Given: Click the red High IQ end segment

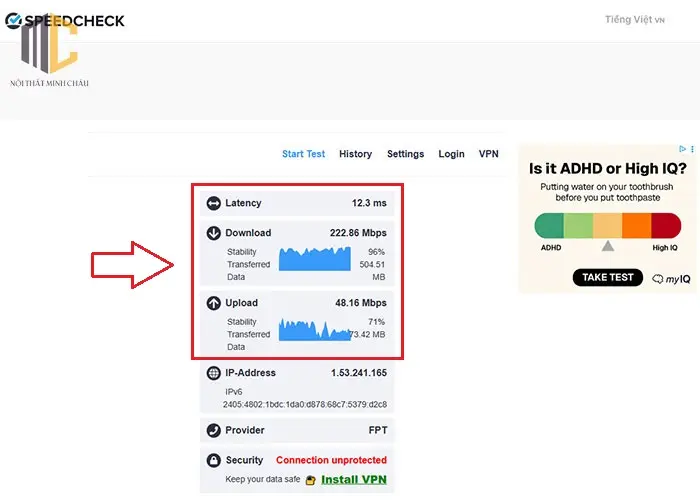Looking at the screenshot, I should tap(666, 225).
